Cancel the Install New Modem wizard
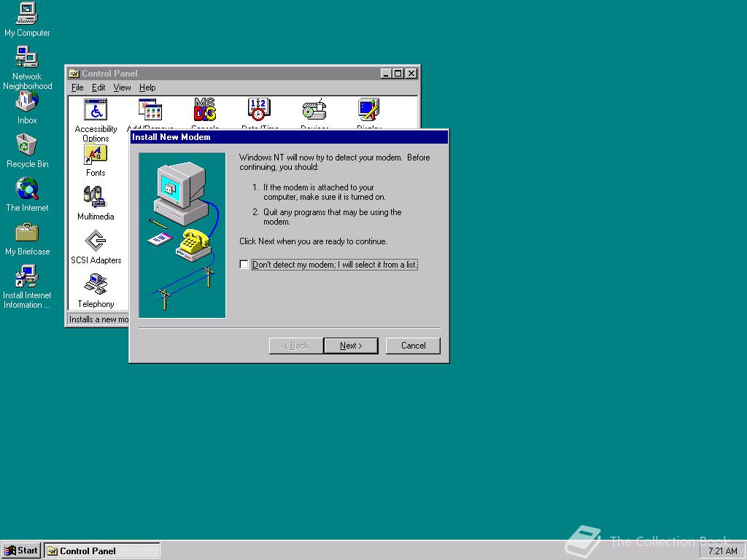The image size is (747, 560). coord(413,346)
